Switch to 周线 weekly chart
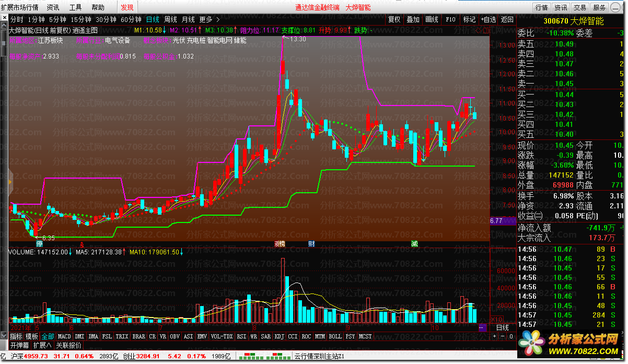This screenshot has height=364, width=628. click(x=170, y=19)
